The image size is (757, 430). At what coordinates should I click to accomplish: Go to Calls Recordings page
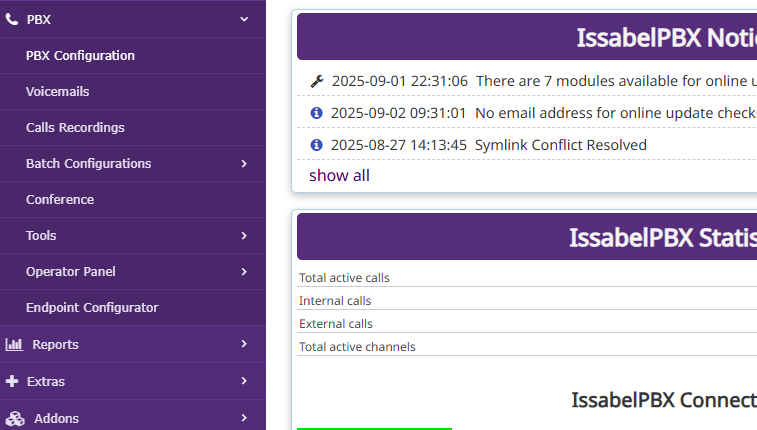[75, 127]
